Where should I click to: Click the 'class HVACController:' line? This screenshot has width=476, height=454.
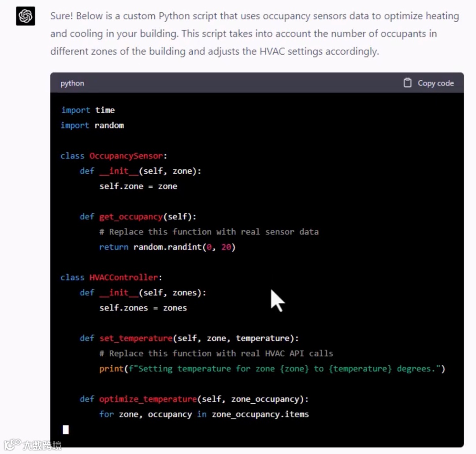112,277
